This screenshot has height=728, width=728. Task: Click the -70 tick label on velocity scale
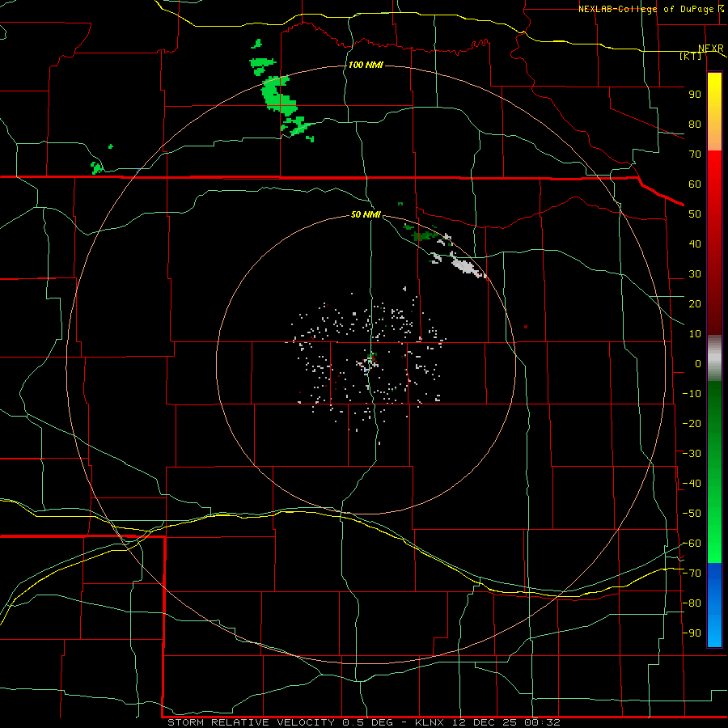pyautogui.click(x=692, y=574)
